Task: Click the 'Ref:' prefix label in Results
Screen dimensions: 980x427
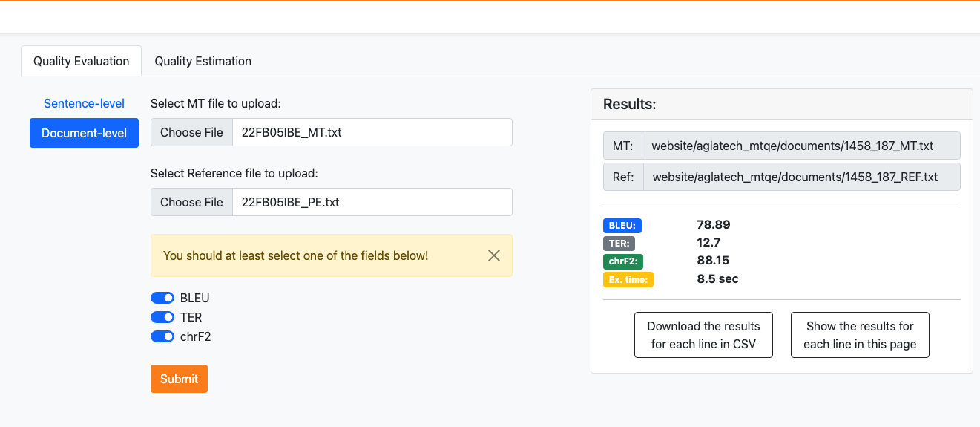Action: click(622, 177)
